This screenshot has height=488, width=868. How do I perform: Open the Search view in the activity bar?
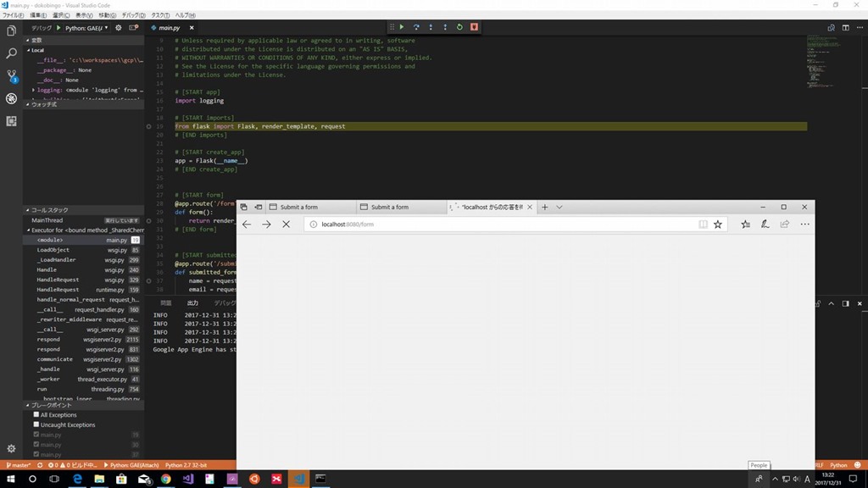(x=11, y=53)
